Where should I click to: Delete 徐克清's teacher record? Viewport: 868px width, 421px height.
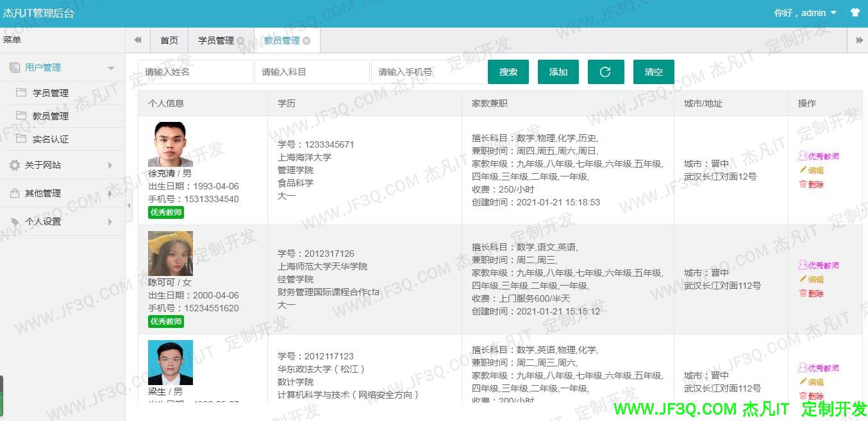(812, 184)
